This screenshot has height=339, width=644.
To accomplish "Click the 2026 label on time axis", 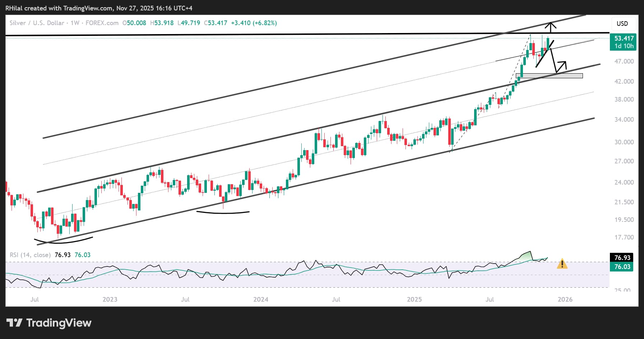I will coord(565,299).
